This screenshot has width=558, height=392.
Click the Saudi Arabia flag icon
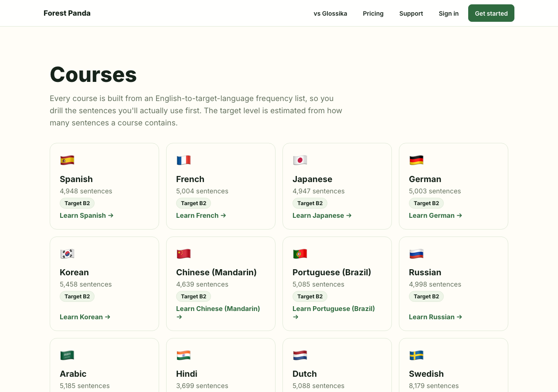[x=67, y=355]
